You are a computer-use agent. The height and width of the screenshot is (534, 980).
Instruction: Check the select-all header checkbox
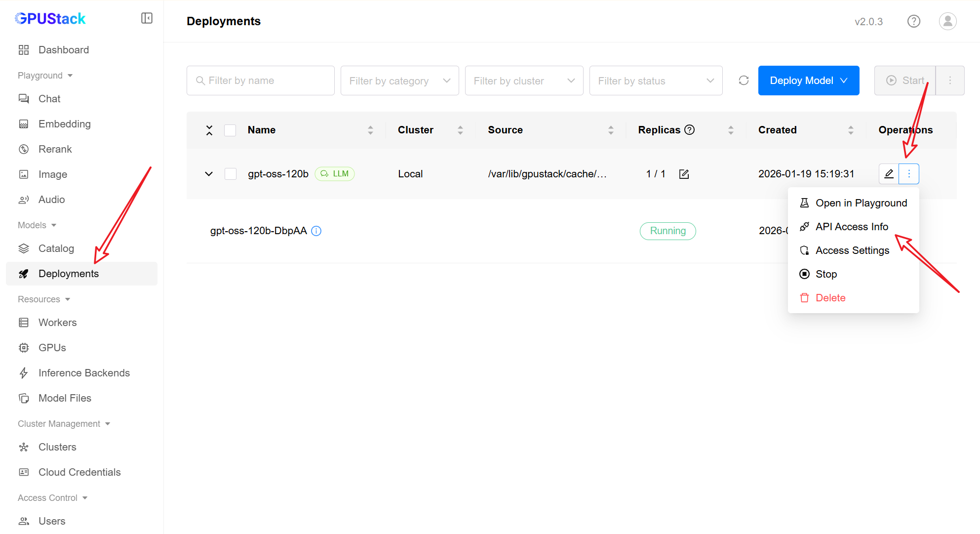[230, 130]
